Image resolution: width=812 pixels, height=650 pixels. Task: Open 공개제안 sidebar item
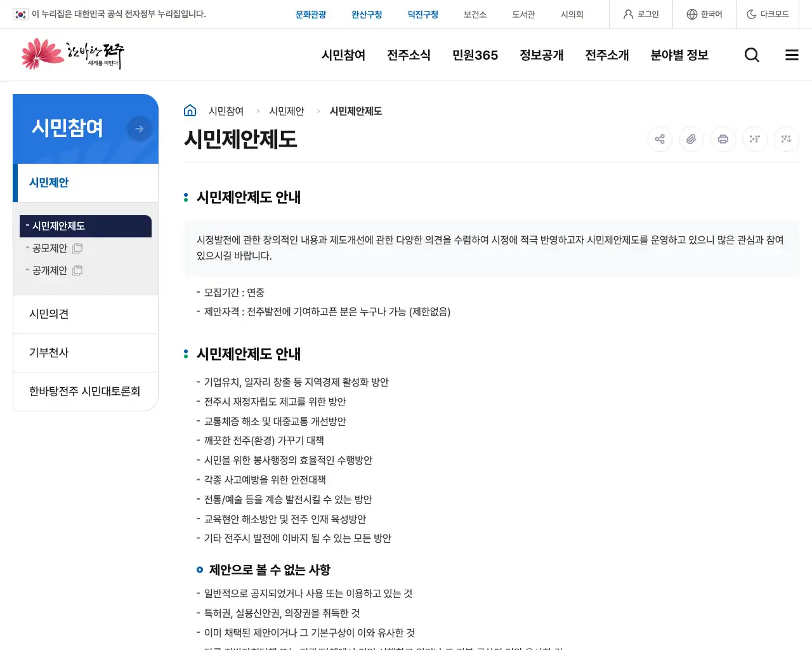click(x=49, y=270)
